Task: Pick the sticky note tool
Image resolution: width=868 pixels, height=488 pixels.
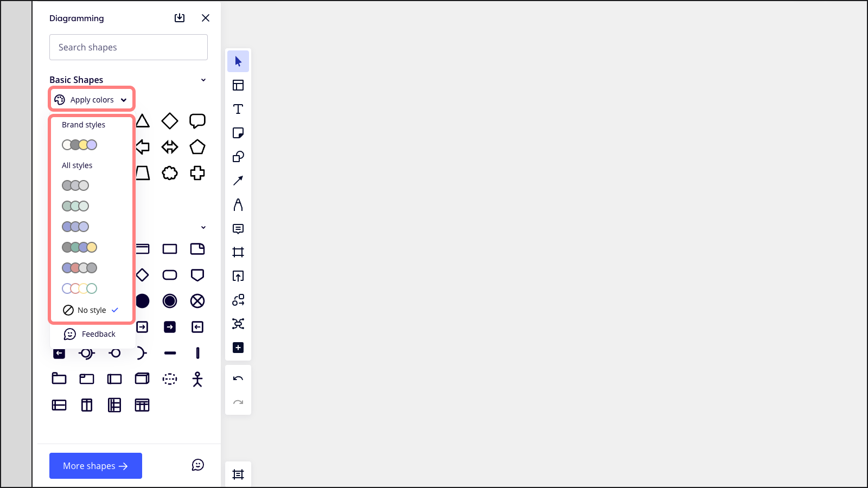Action: click(x=238, y=133)
